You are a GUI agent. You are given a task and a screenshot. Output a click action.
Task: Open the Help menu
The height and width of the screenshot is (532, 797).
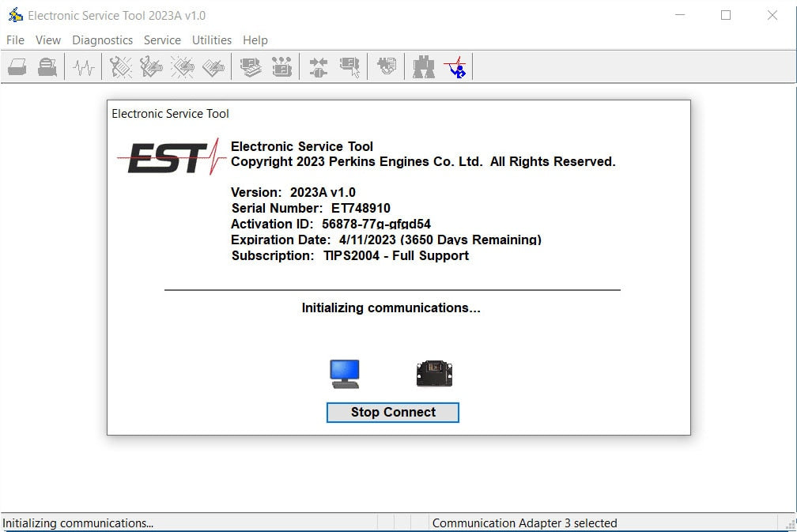(255, 40)
